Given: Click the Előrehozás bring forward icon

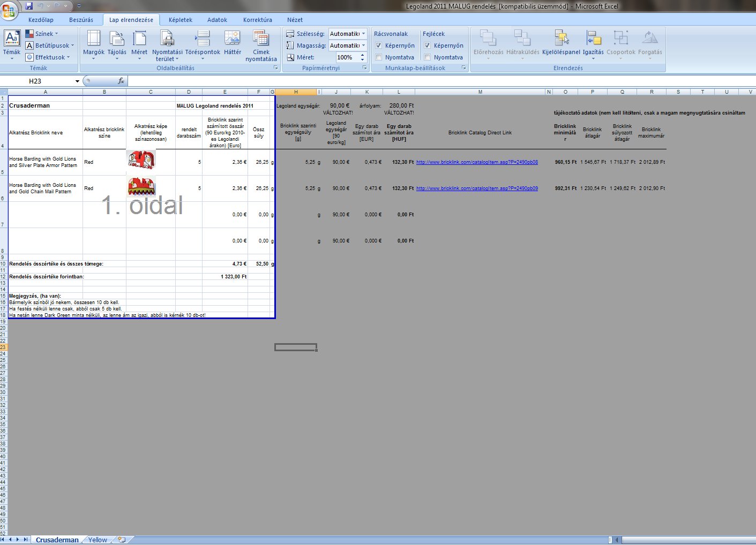Looking at the screenshot, I should pos(488,37).
